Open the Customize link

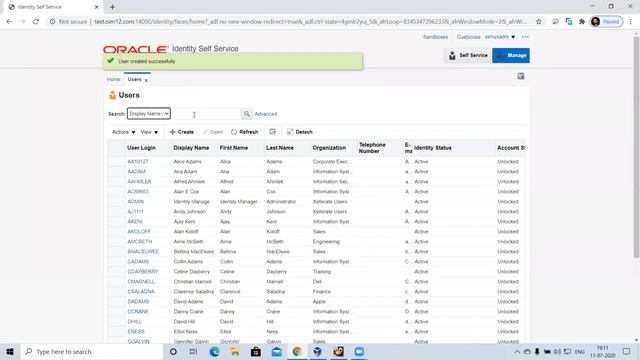tap(468, 37)
